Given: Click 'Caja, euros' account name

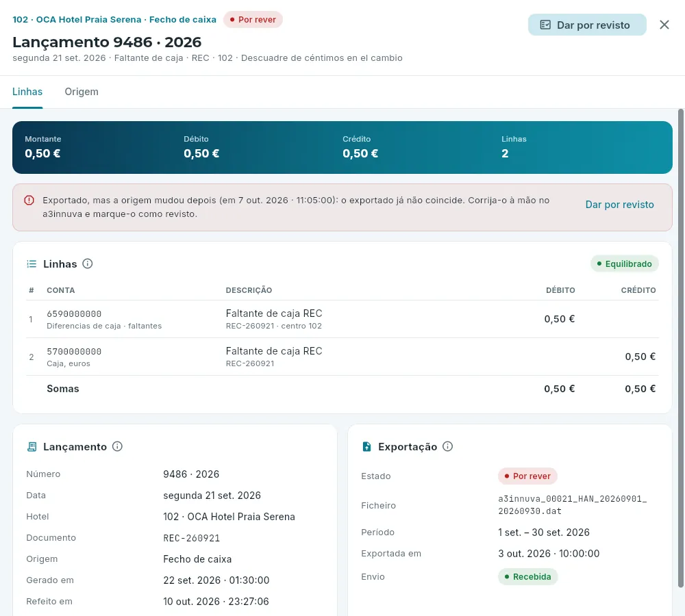Looking at the screenshot, I should (68, 363).
